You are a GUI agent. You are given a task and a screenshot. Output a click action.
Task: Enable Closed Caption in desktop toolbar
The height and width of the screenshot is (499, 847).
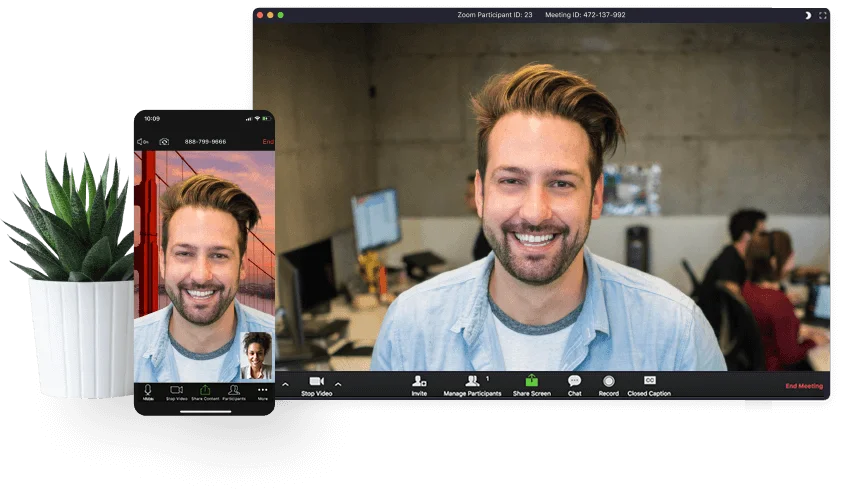pyautogui.click(x=650, y=381)
